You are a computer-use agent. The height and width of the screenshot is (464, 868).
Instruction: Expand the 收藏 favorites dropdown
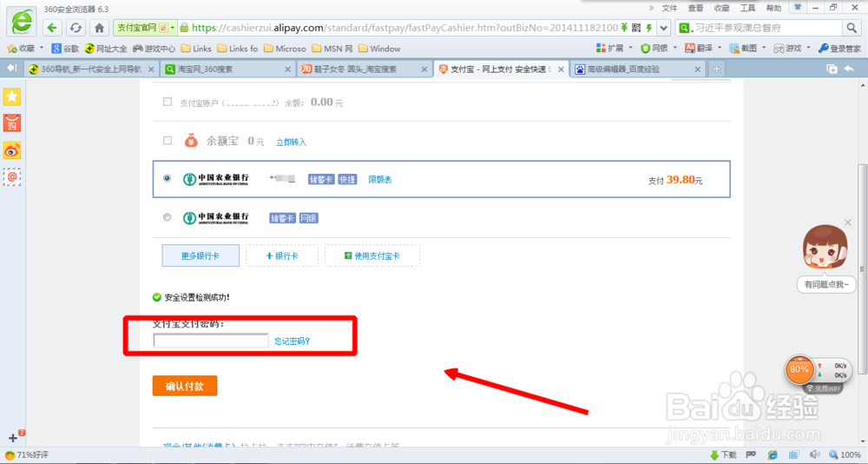click(42, 49)
